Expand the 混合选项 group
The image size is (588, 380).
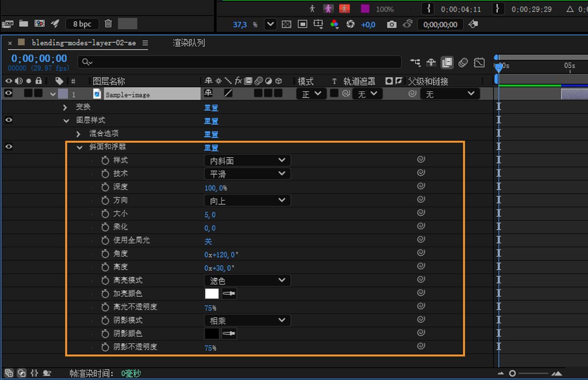pos(78,134)
